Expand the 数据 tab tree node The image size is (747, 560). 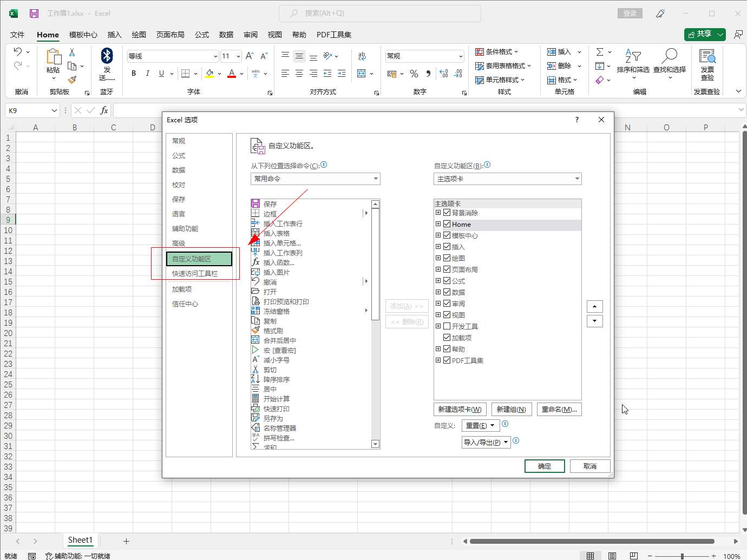coord(438,292)
